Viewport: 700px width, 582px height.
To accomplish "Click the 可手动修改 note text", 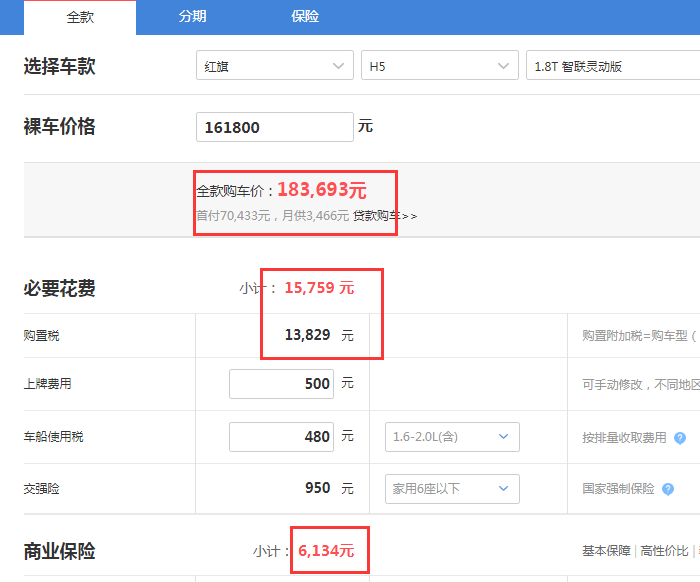I will (x=641, y=384).
